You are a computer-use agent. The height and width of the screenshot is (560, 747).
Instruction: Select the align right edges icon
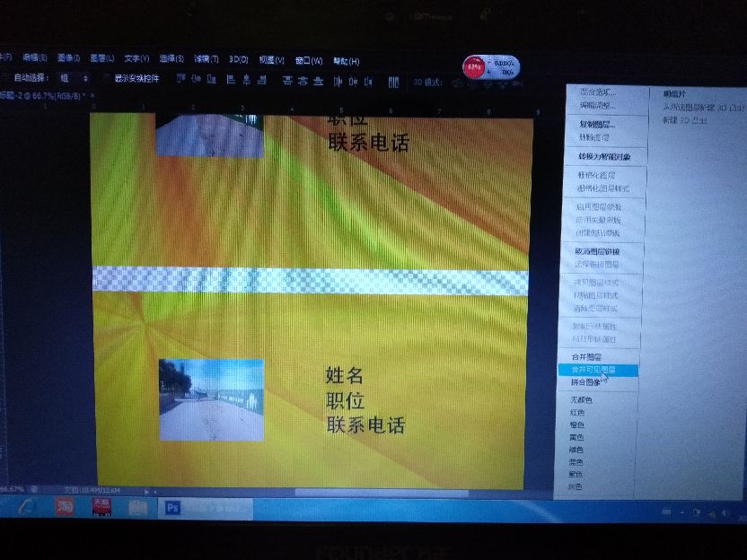pyautogui.click(x=261, y=81)
